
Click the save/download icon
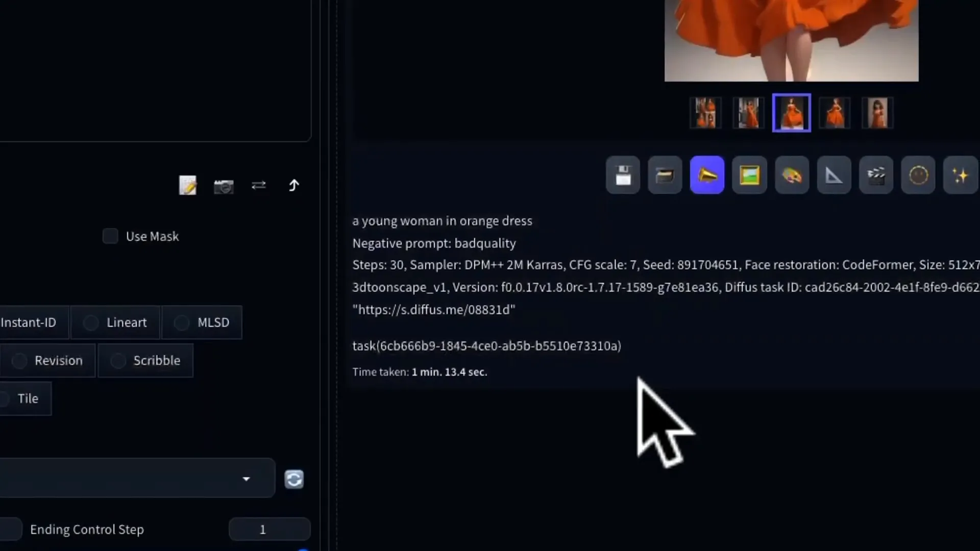pos(623,175)
